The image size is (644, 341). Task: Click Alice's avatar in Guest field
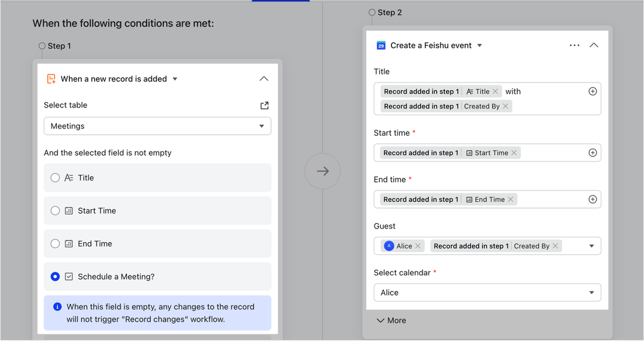(x=389, y=246)
